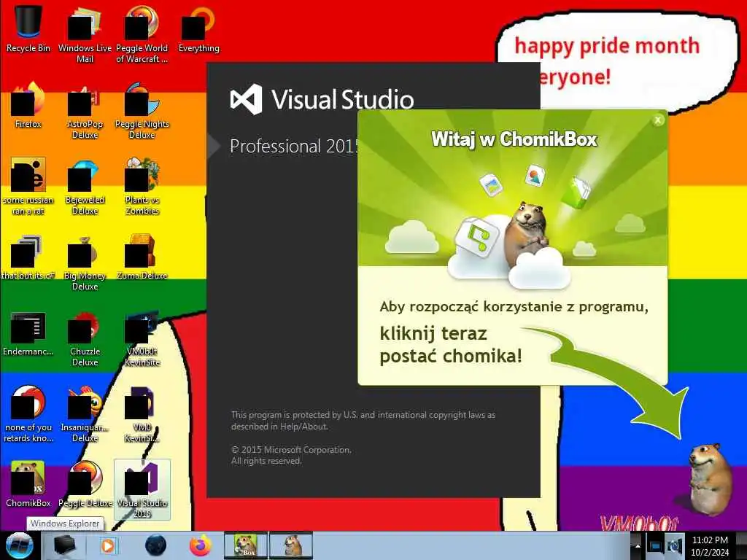Image resolution: width=747 pixels, height=560 pixels.
Task: Click the dark round taskbar icon
Action: pyautogui.click(x=156, y=545)
